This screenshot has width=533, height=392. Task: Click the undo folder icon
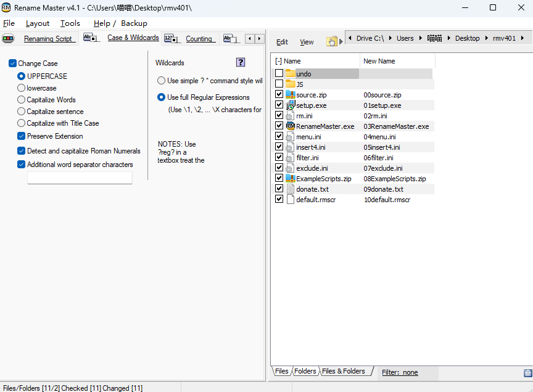(x=291, y=74)
